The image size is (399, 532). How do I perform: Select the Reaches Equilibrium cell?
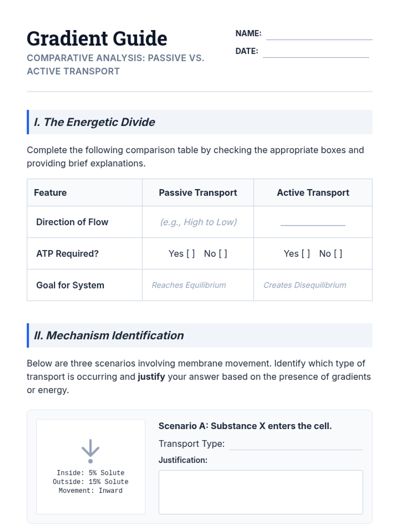(189, 285)
